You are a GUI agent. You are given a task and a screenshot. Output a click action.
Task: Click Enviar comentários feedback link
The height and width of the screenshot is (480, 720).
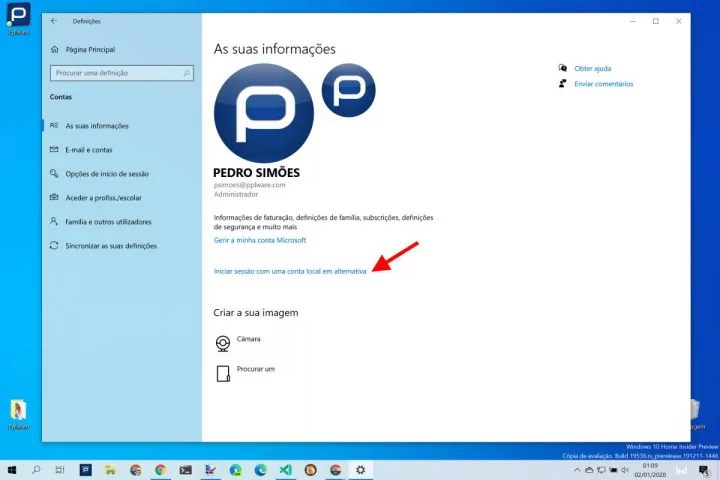(603, 84)
